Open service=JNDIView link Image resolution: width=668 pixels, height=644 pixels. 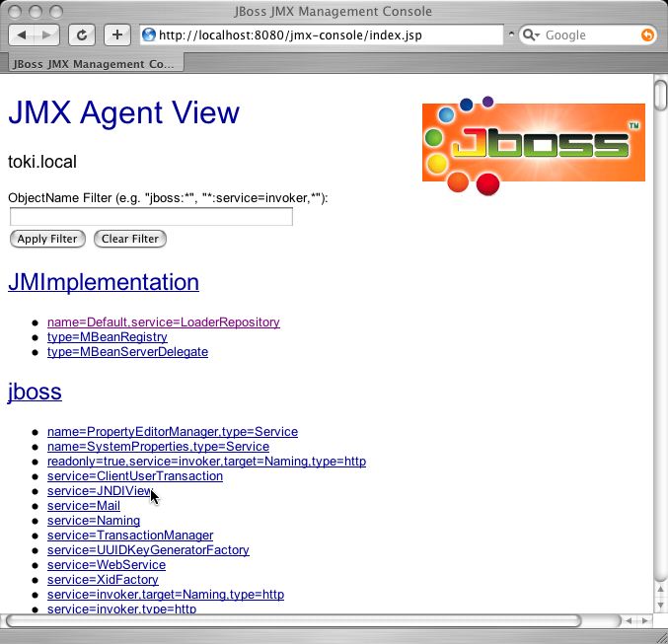100,491
